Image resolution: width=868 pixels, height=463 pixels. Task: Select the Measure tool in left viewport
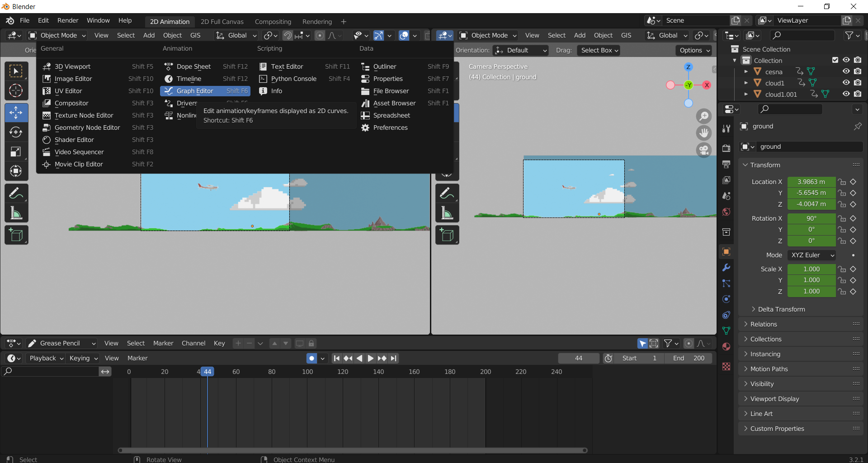(16, 213)
